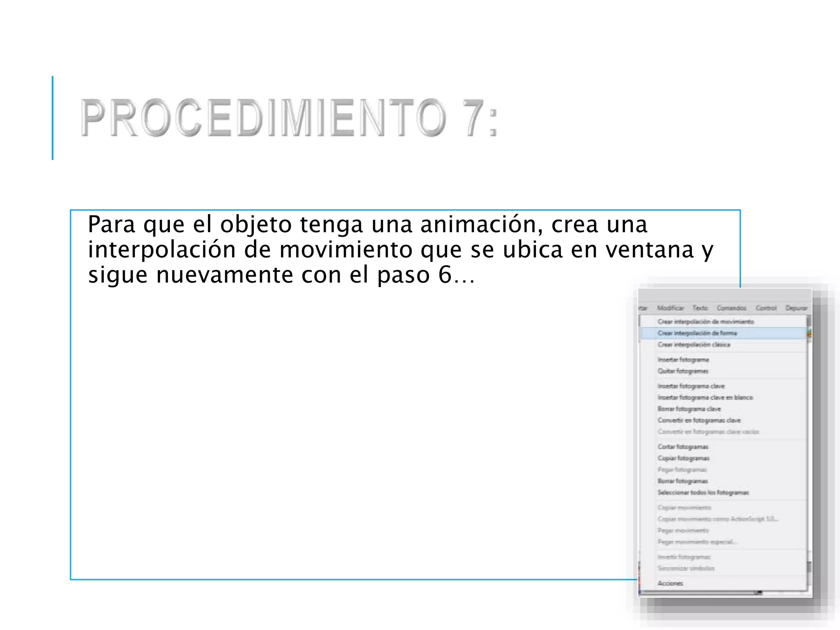Choose Crear interpolación de forma
Viewport: 840px width, 630px height.
point(723,333)
